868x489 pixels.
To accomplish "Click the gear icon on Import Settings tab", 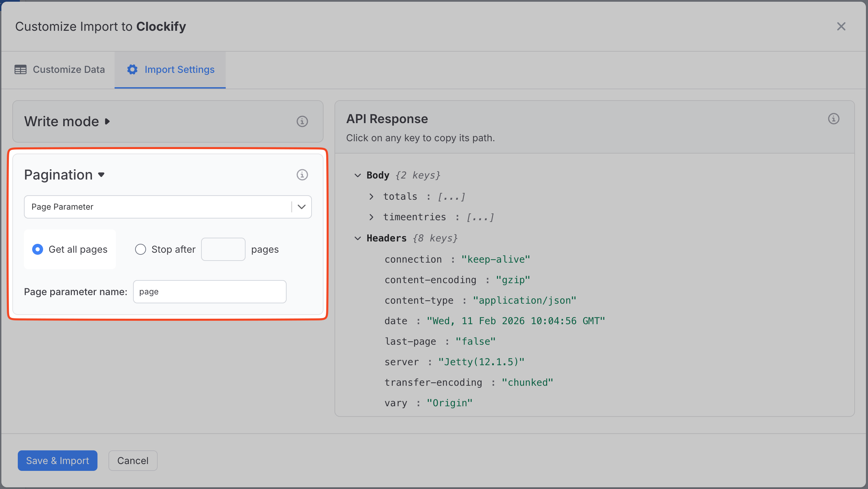I will tap(132, 69).
